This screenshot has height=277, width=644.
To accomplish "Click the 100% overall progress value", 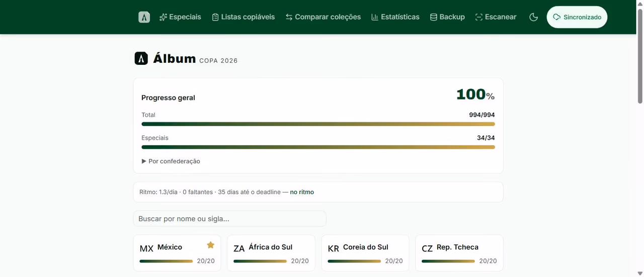I will tap(475, 95).
